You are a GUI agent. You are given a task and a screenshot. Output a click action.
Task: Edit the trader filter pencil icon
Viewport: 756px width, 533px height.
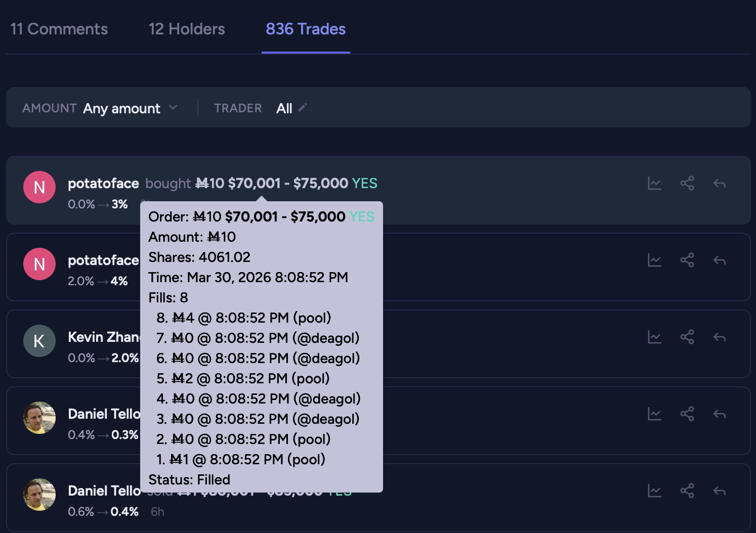click(x=303, y=108)
